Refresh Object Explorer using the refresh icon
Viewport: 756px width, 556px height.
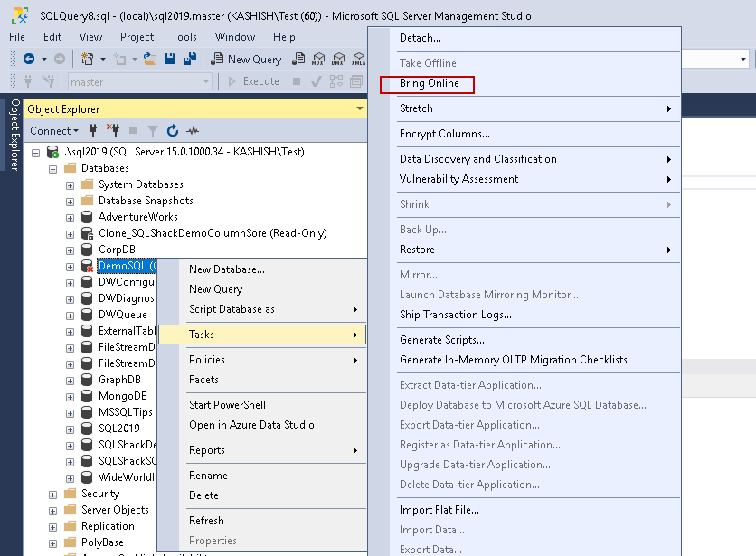click(x=173, y=131)
